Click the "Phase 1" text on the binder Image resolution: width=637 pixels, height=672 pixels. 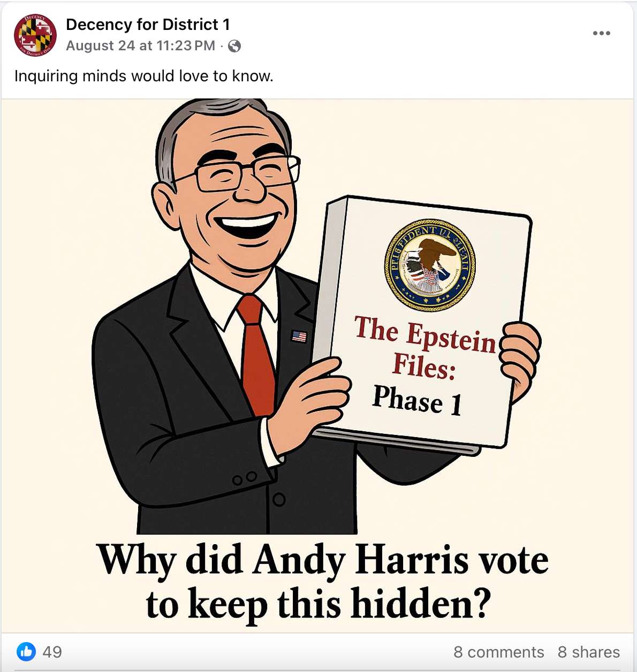[x=418, y=400]
